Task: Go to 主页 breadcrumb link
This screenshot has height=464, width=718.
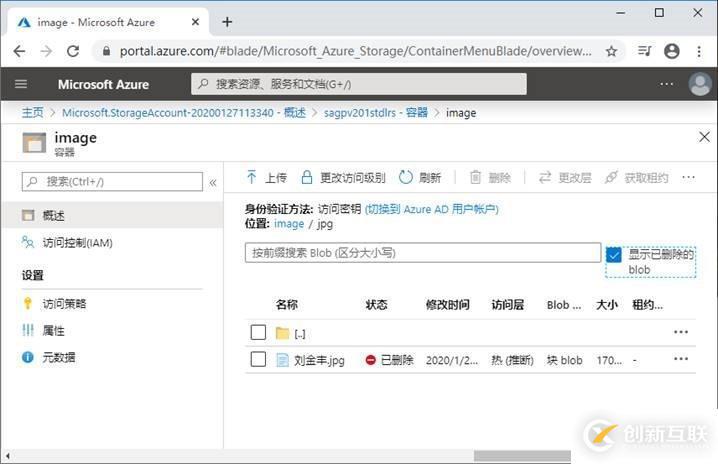Action: [x=33, y=113]
